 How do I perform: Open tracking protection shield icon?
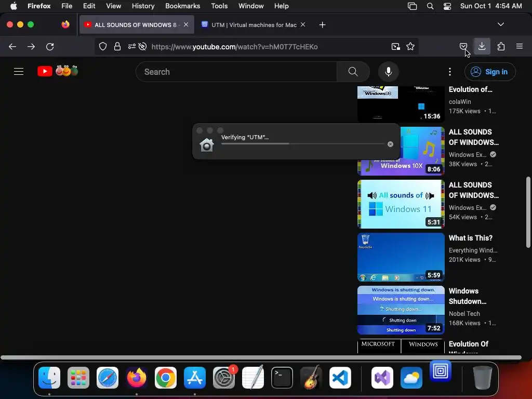click(103, 46)
